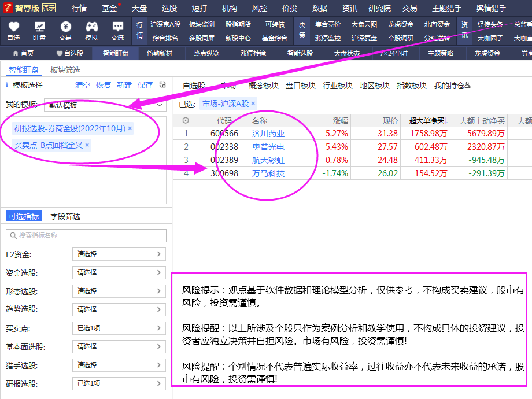The image size is (532, 399).
Task: Expand the 猎手选股 selector
Action: [x=119, y=365]
